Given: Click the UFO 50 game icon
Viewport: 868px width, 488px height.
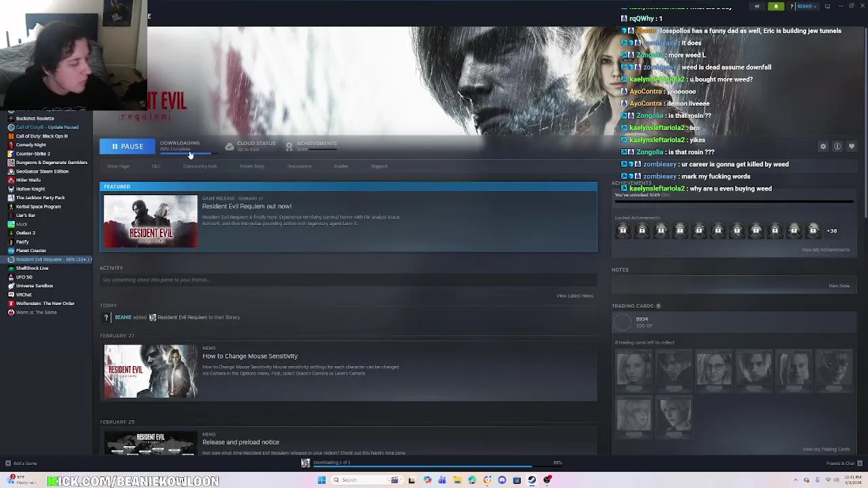Looking at the screenshot, I should (x=11, y=277).
